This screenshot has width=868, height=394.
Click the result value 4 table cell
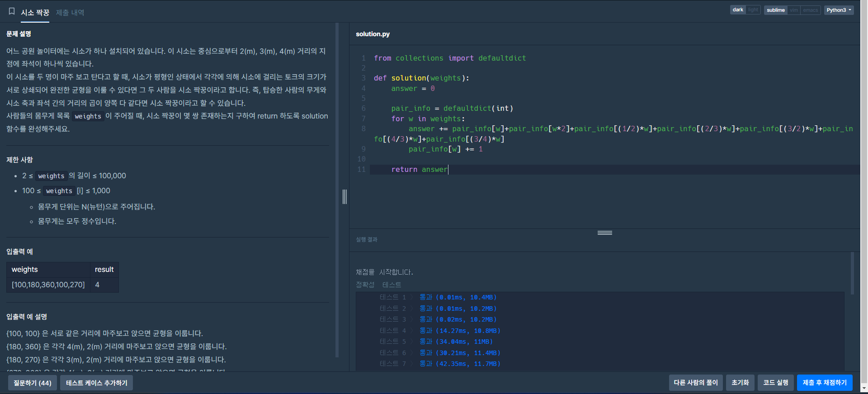pyautogui.click(x=104, y=285)
